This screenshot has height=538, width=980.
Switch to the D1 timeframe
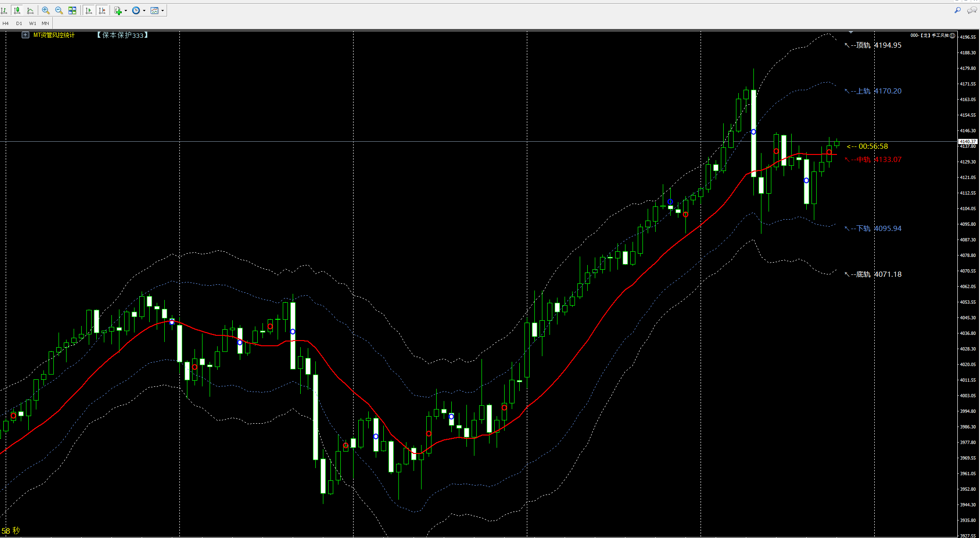(19, 23)
